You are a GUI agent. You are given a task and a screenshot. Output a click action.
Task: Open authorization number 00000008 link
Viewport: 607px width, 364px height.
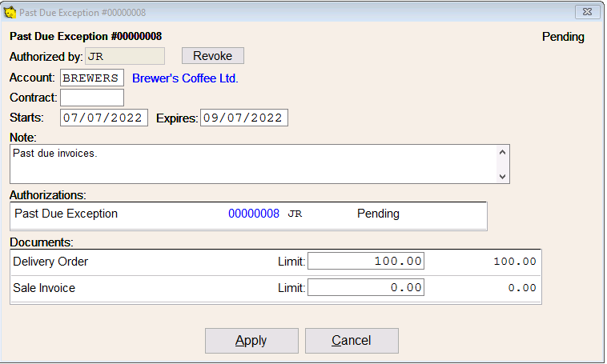click(254, 214)
